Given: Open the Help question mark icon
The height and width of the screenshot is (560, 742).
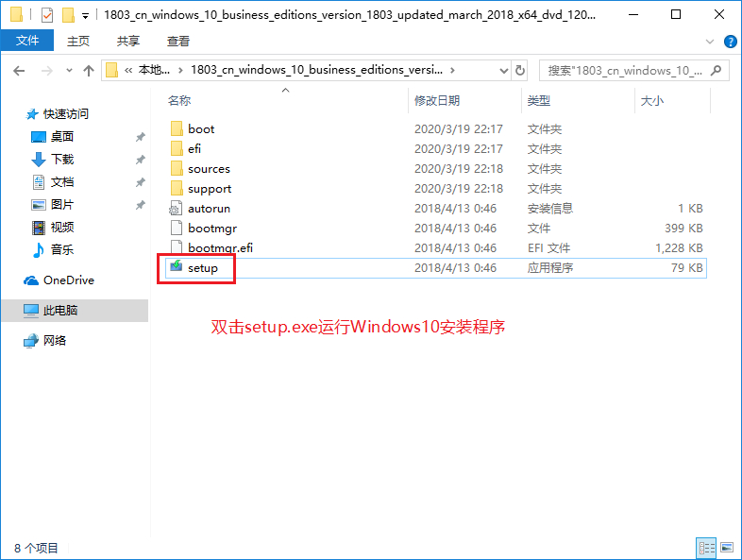Looking at the screenshot, I should pyautogui.click(x=730, y=42).
